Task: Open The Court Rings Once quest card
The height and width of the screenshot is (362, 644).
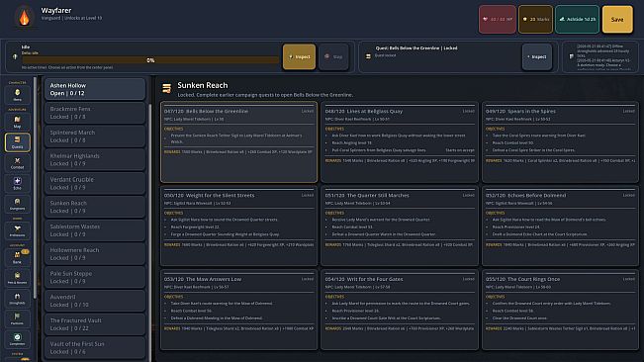Action: pyautogui.click(x=560, y=310)
